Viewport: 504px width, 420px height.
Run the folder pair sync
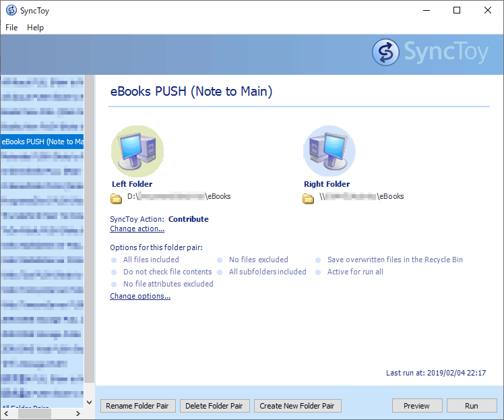[x=472, y=406]
